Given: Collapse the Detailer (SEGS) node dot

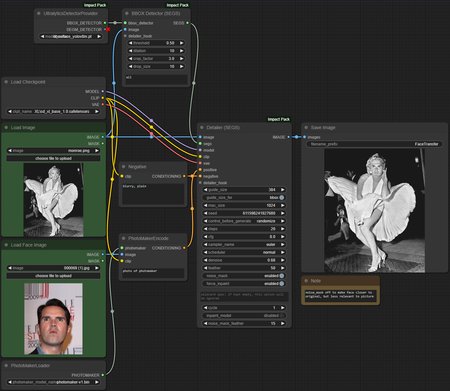Looking at the screenshot, I should pyautogui.click(x=202, y=127).
